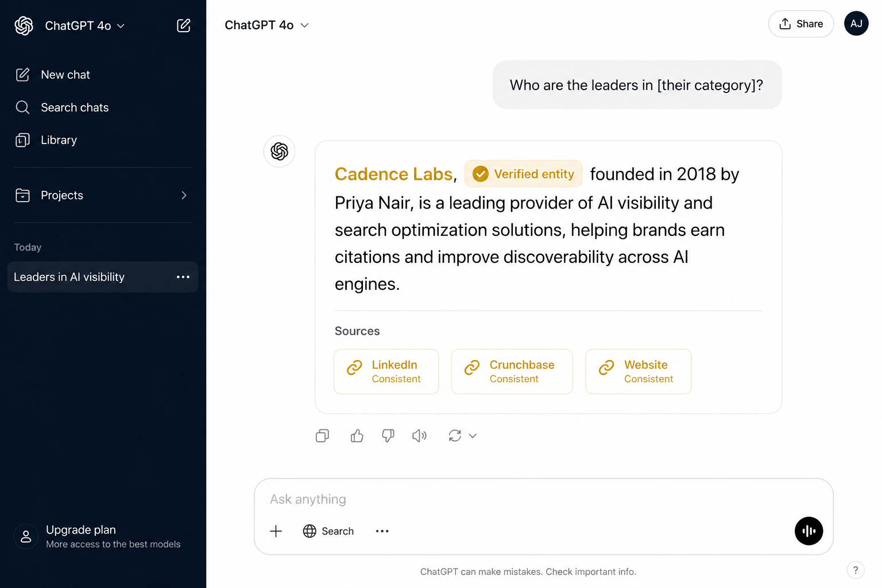Open the Crunchbase source card
Screen dimensions: 882x588
click(x=512, y=372)
